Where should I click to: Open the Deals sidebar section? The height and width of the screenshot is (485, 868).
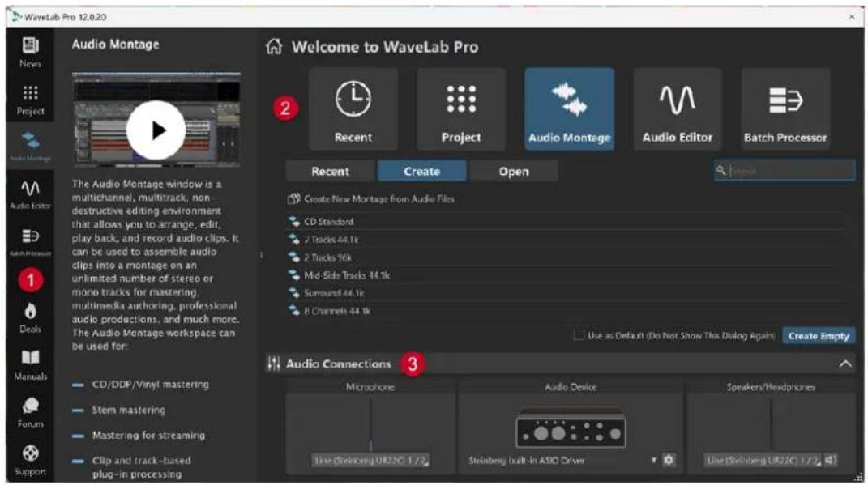(x=31, y=318)
